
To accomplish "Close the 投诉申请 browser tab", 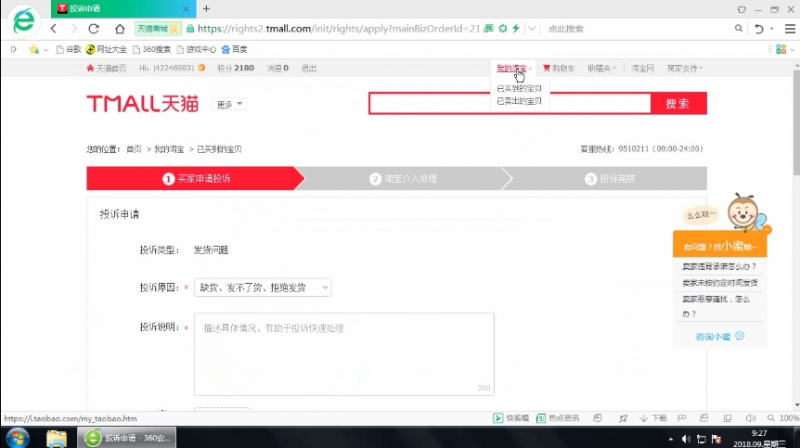I will (x=186, y=9).
